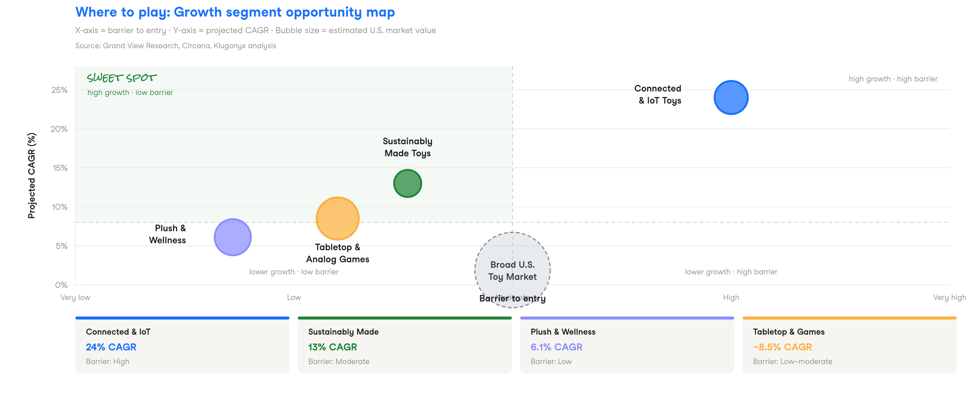Click the 20% y-axis tick label
The height and width of the screenshot is (419, 980).
(x=59, y=129)
